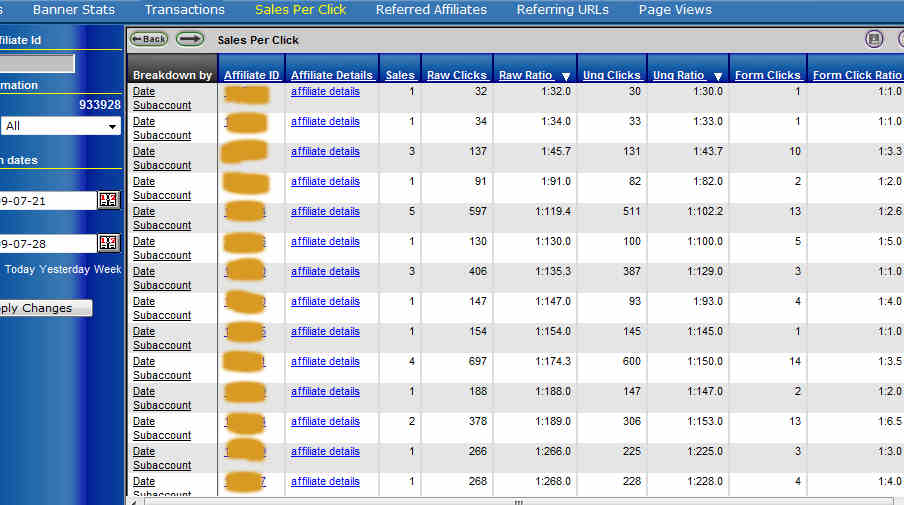Click the forward arrow button
This screenshot has width=904, height=505.
tap(190, 39)
